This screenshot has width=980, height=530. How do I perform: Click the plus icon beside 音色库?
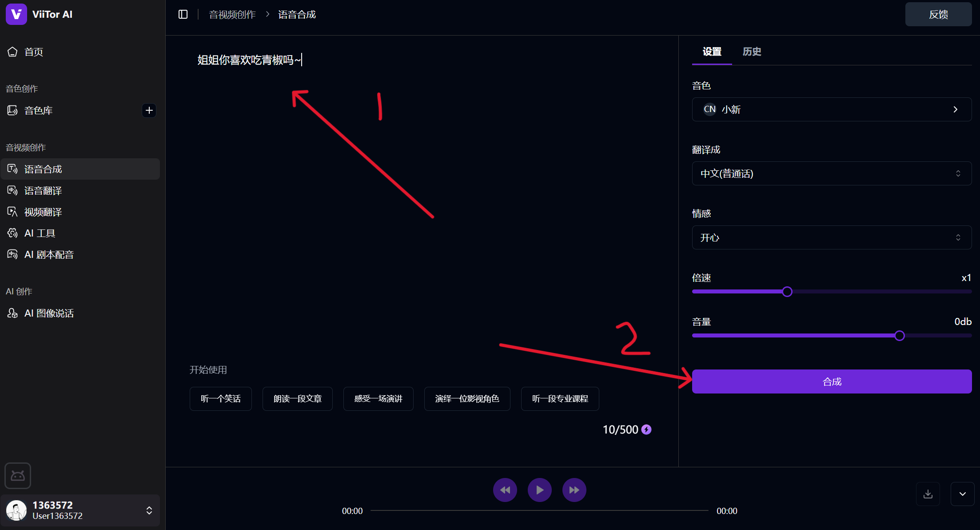[x=149, y=110]
